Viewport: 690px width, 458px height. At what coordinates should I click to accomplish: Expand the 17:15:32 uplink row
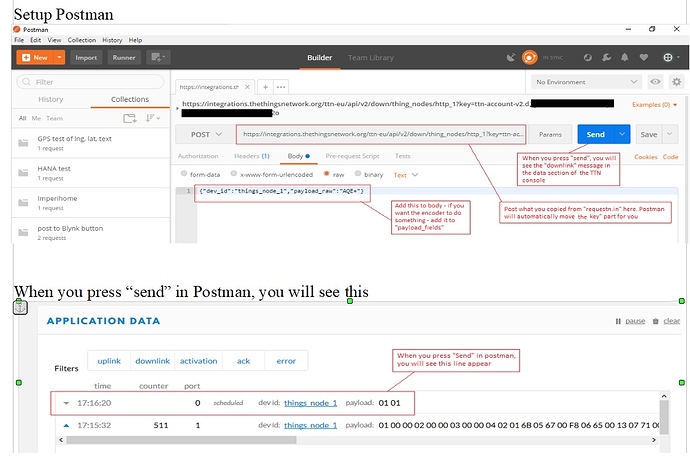click(66, 425)
